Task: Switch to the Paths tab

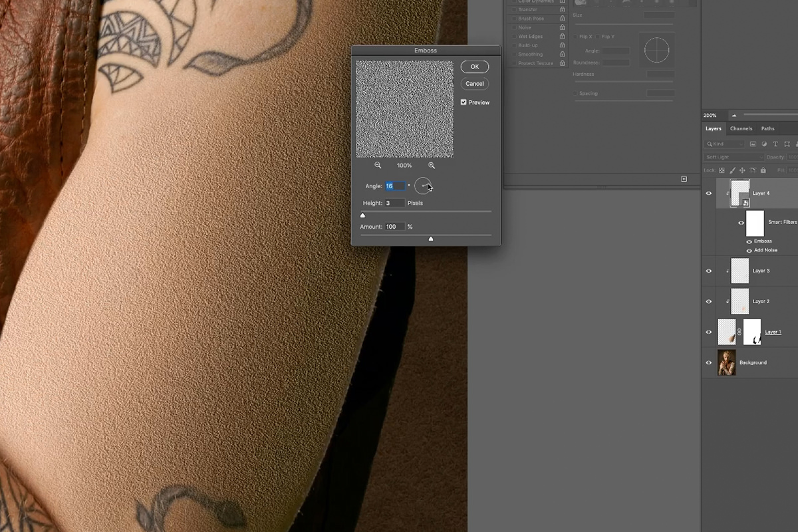Action: click(x=767, y=128)
